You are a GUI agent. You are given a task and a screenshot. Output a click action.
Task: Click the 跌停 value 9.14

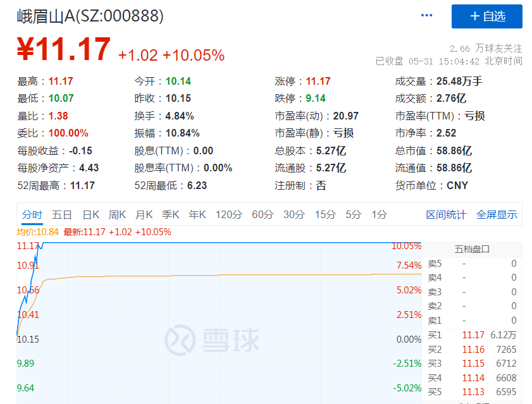click(316, 99)
